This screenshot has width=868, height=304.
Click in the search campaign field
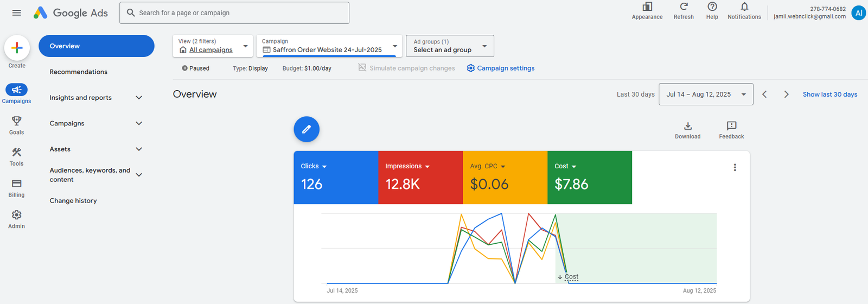239,13
